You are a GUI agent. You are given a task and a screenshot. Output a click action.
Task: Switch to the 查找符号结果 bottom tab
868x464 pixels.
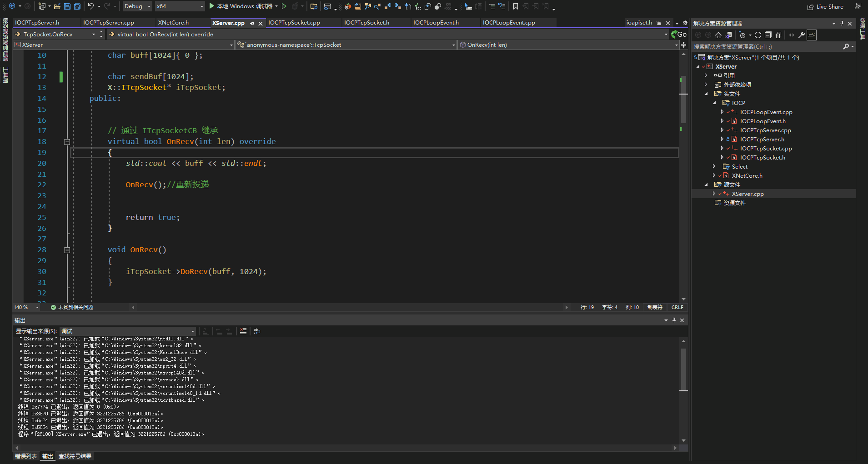75,456
